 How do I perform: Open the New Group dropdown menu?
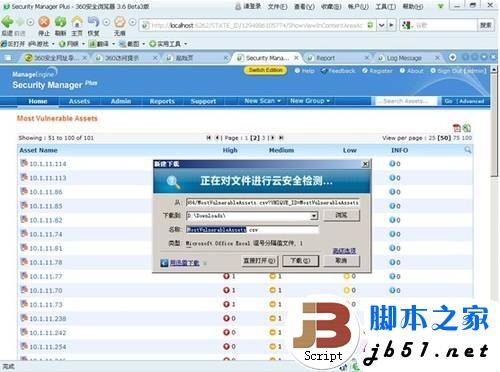[310, 101]
